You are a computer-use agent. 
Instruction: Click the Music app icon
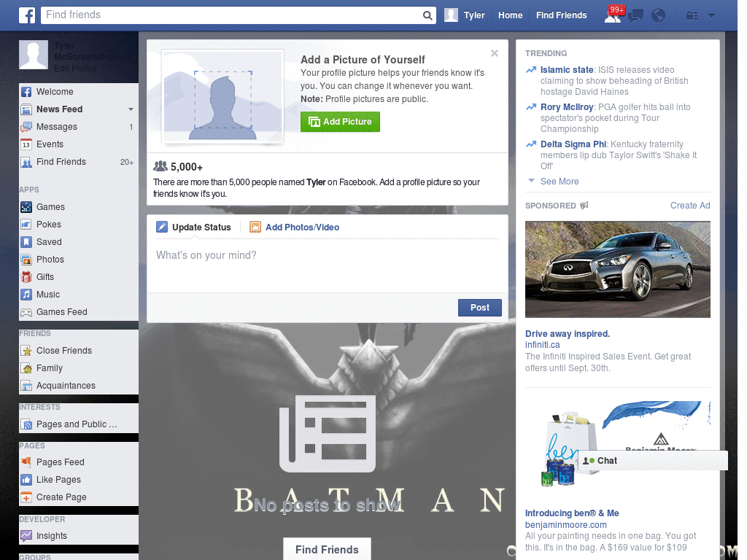coord(26,295)
